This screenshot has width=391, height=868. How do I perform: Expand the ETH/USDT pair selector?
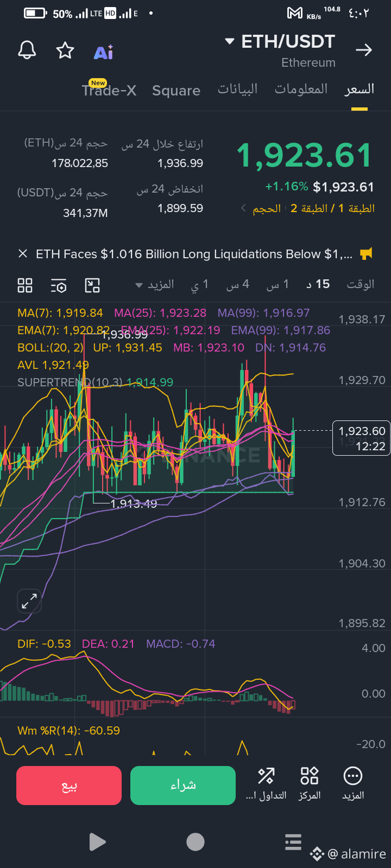[x=230, y=41]
